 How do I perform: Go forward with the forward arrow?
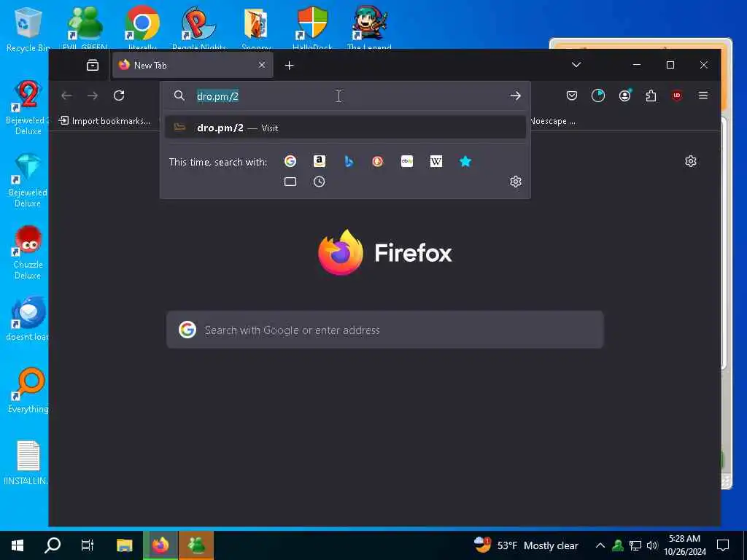coord(93,96)
